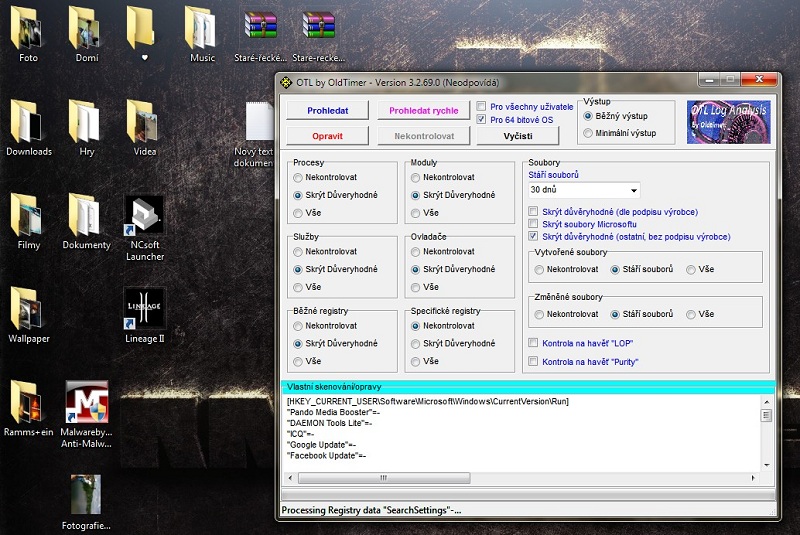Click the "DAEMON Tools Lite" line

point(329,423)
